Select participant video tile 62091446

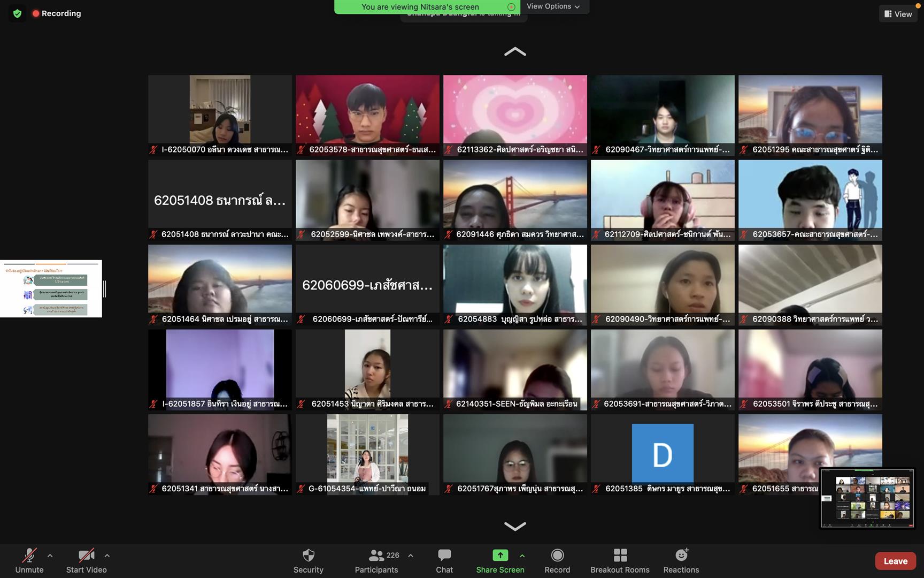(515, 200)
